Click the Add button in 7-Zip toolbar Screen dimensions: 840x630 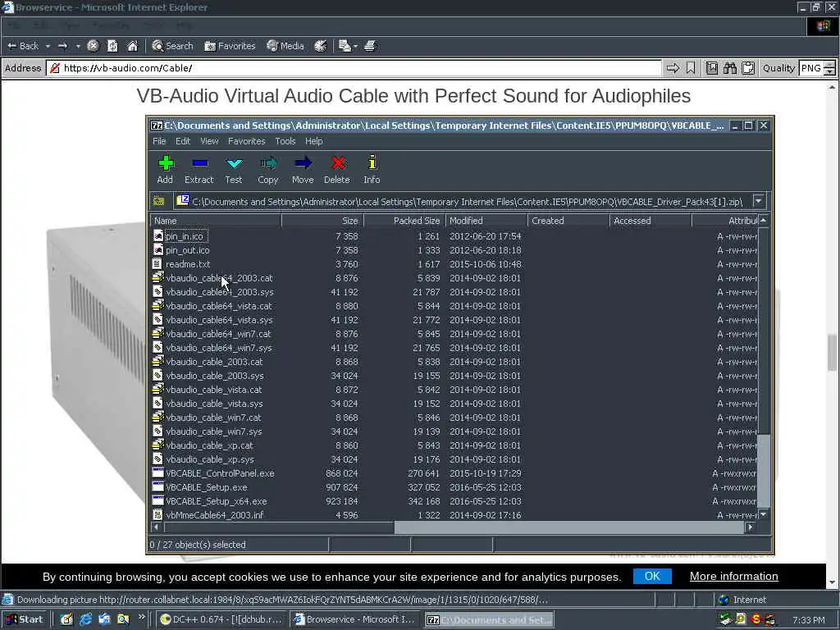pyautogui.click(x=166, y=169)
